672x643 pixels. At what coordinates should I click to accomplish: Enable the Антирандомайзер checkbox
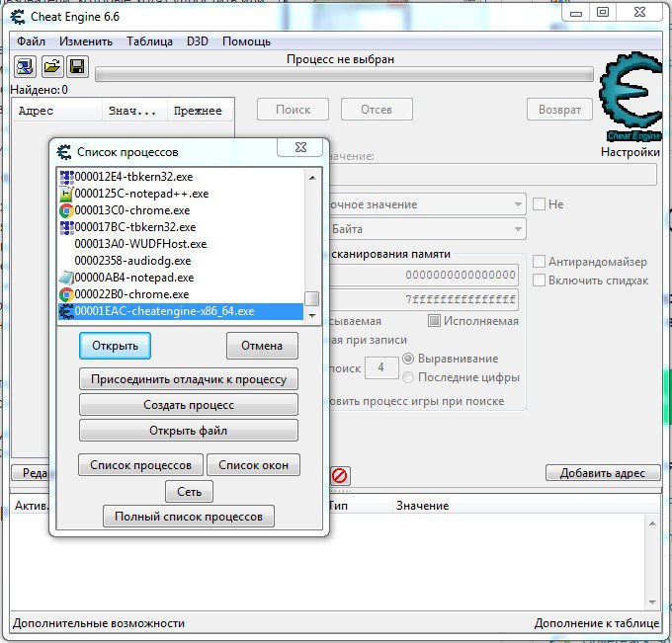click(x=540, y=262)
